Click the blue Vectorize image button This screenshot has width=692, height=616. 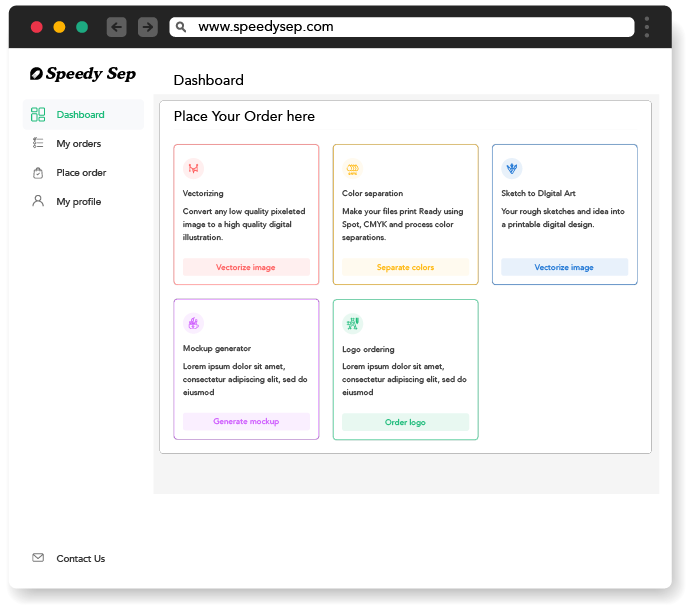(x=564, y=267)
